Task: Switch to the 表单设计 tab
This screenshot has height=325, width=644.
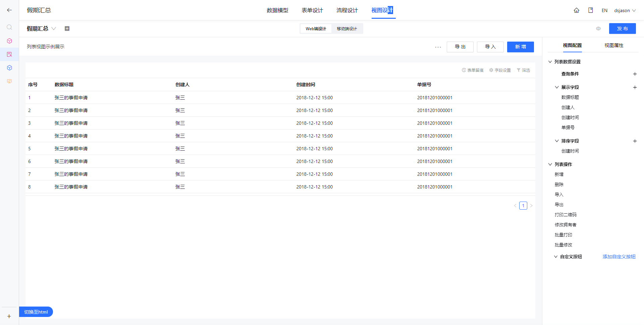Action: pyautogui.click(x=312, y=10)
